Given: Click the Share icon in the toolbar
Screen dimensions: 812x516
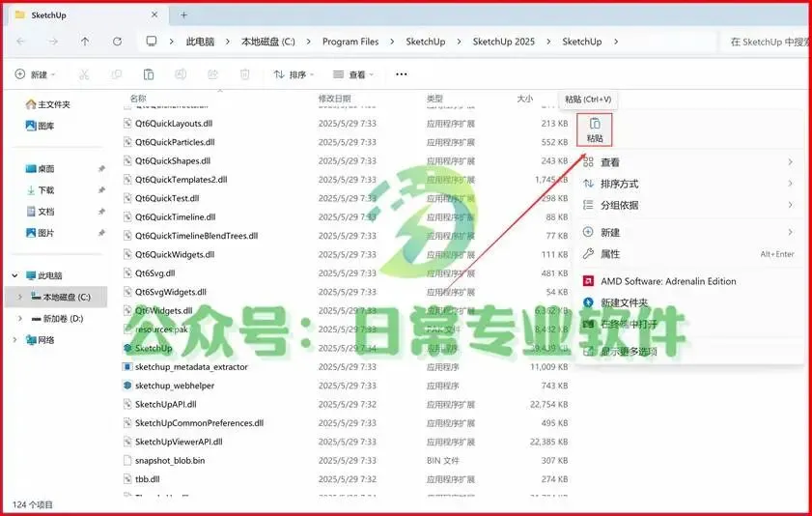Looking at the screenshot, I should (212, 74).
